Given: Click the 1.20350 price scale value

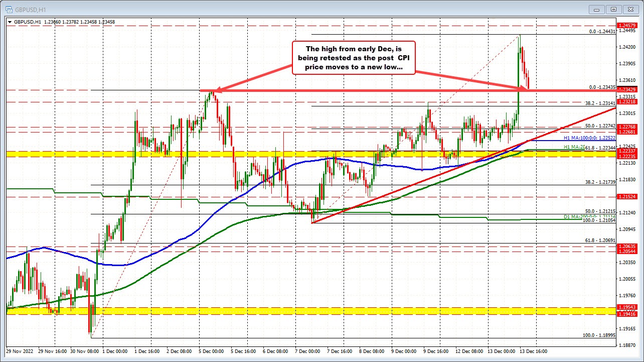Looking at the screenshot, I should pos(627,262).
